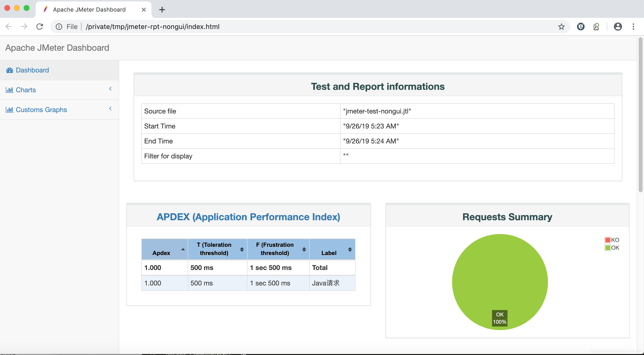Open the Chrome profile avatar
This screenshot has width=644, height=355.
coord(618,27)
